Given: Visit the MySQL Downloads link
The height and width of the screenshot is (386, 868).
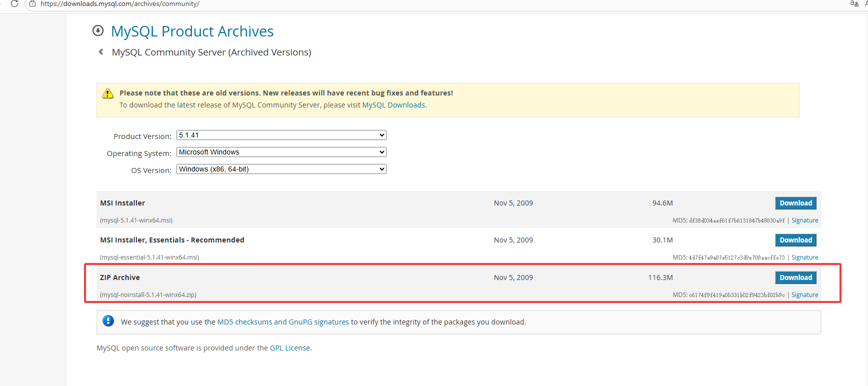Looking at the screenshot, I should point(393,105).
